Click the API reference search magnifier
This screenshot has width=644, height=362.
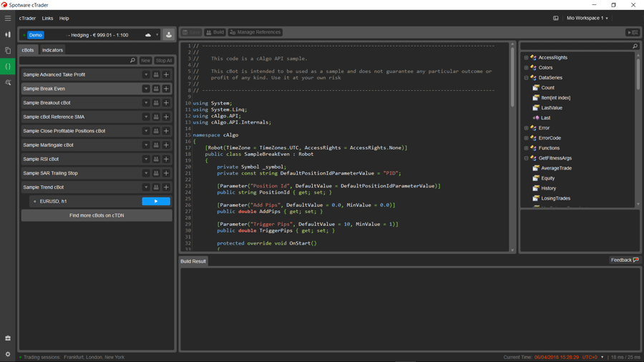point(635,46)
